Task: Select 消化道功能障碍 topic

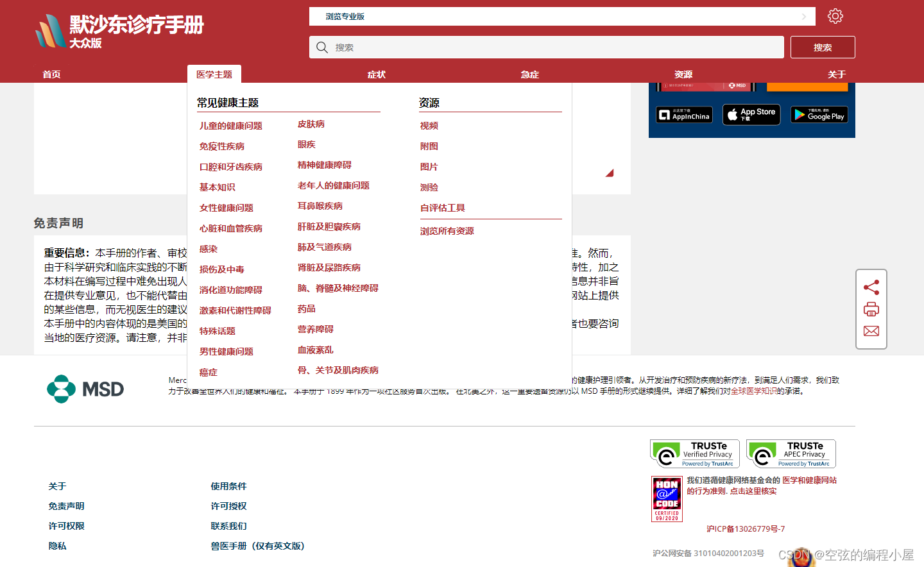Action: 231,290
